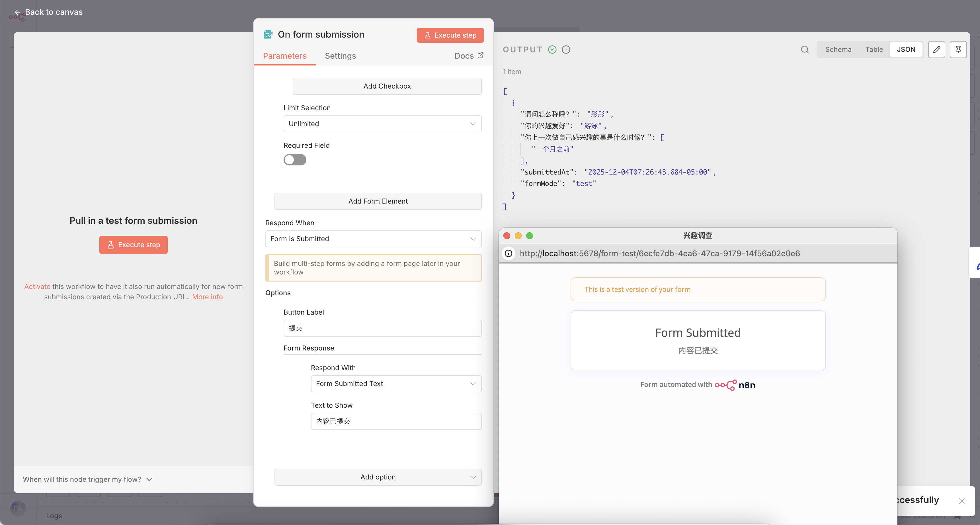Open the Respond With dropdown
Viewport: 980px width, 525px height.
396,384
